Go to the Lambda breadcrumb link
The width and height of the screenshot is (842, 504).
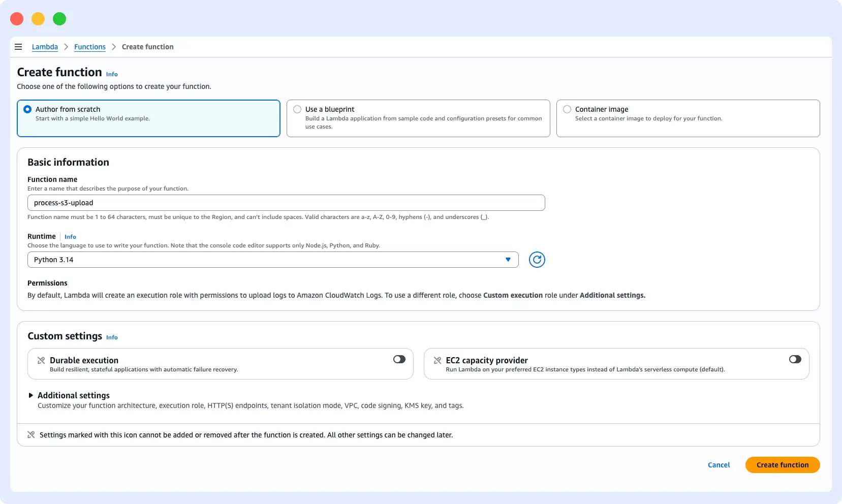coord(45,47)
